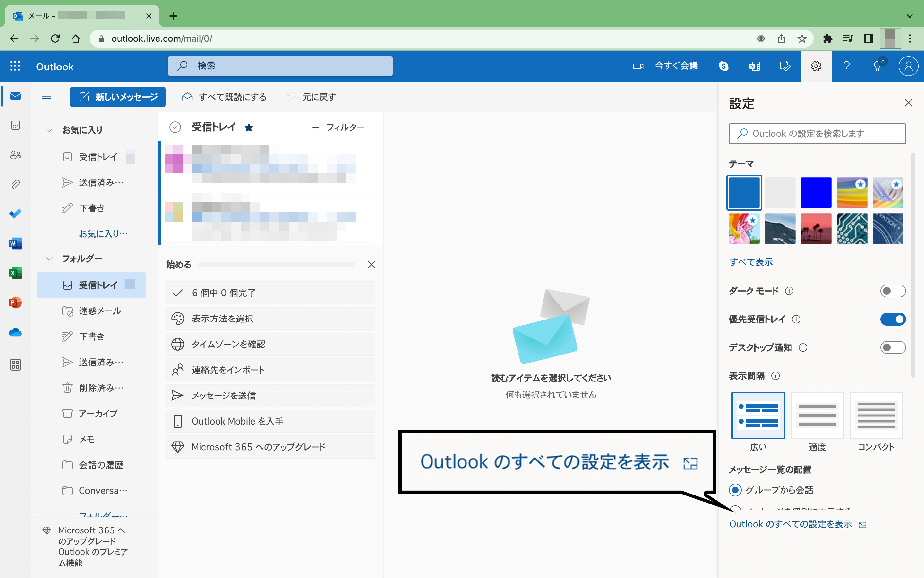Toggle the 優先受信トレイ switch off

893,319
